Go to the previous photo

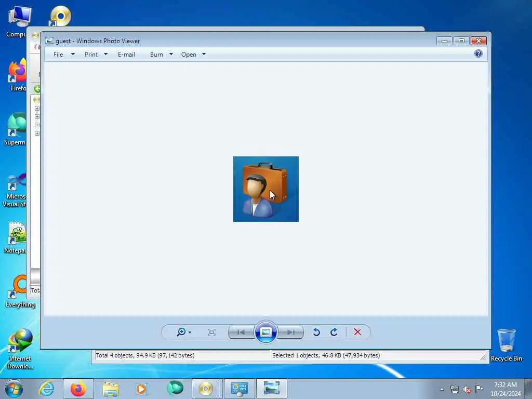click(x=241, y=332)
